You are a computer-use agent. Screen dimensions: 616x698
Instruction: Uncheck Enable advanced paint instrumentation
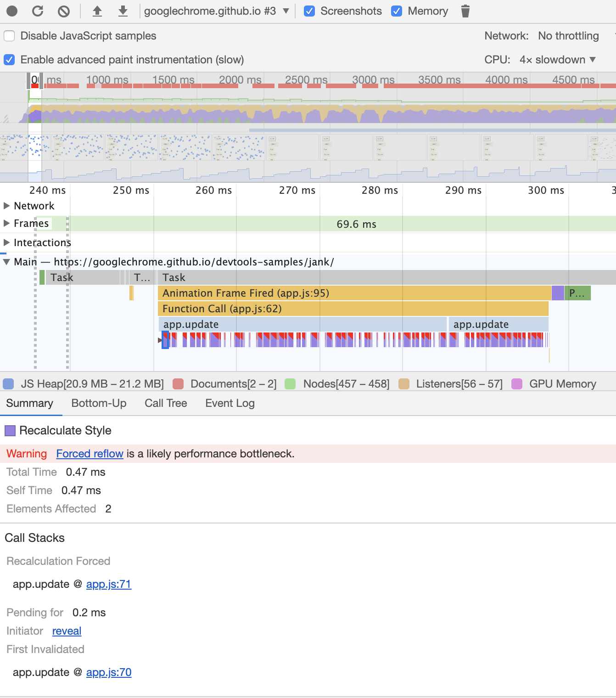coord(9,60)
